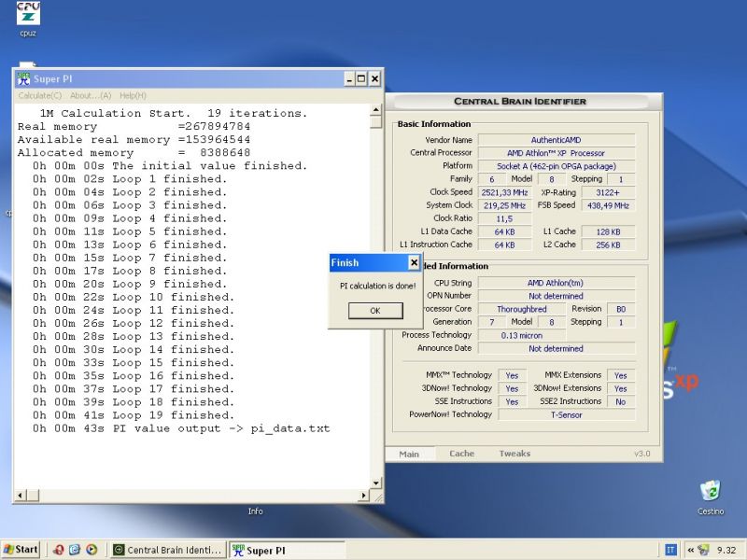Open the Calculate(C) menu in Super PI
Image resolution: width=747 pixels, height=560 pixels.
40,96
